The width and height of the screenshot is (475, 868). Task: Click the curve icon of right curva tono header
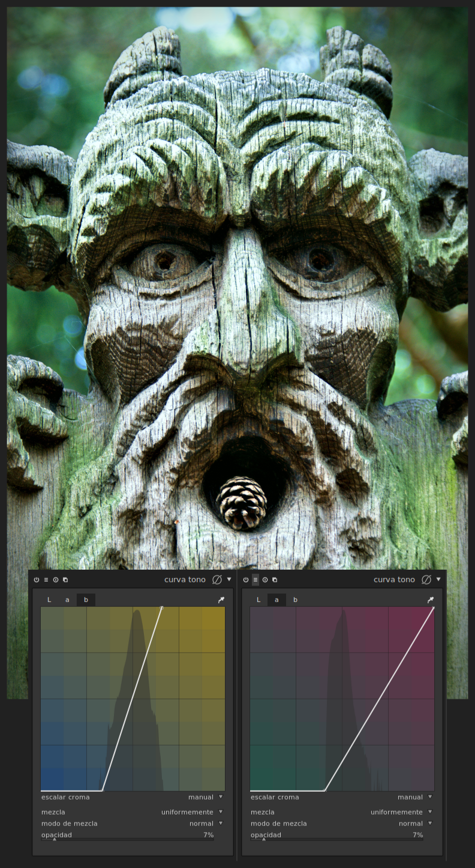click(426, 579)
